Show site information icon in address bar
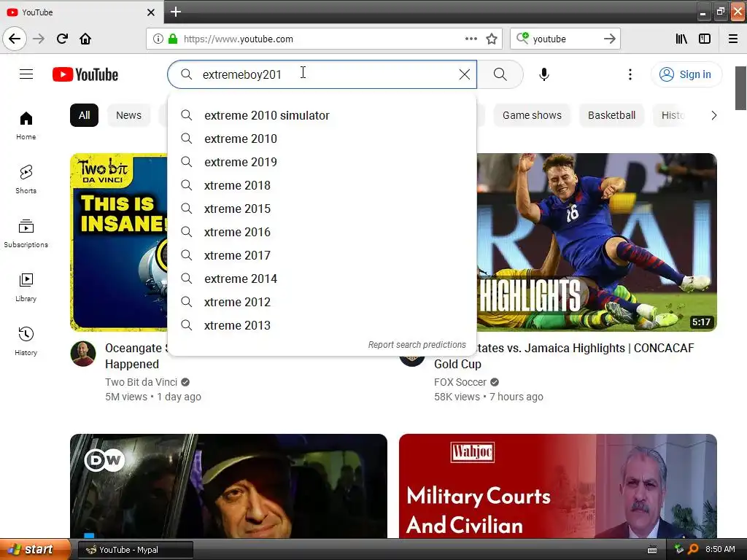 (158, 39)
